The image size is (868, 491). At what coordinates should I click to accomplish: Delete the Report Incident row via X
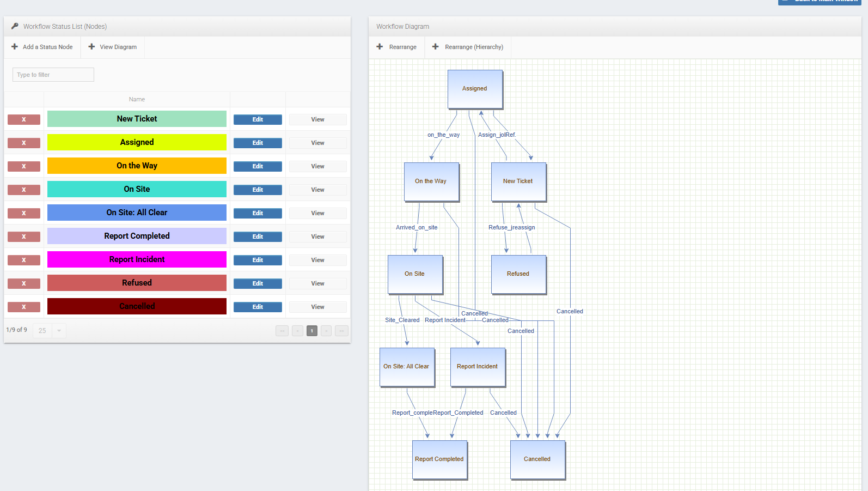[x=24, y=260]
